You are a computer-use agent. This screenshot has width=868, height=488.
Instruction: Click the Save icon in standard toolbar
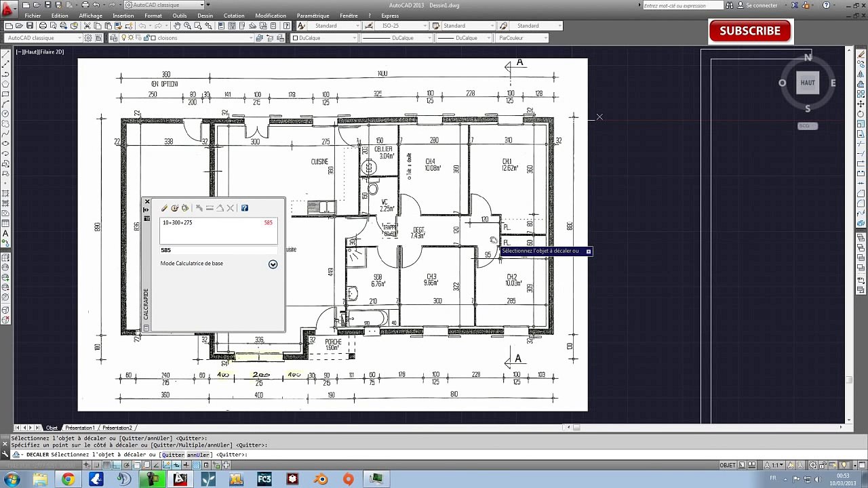(x=30, y=26)
